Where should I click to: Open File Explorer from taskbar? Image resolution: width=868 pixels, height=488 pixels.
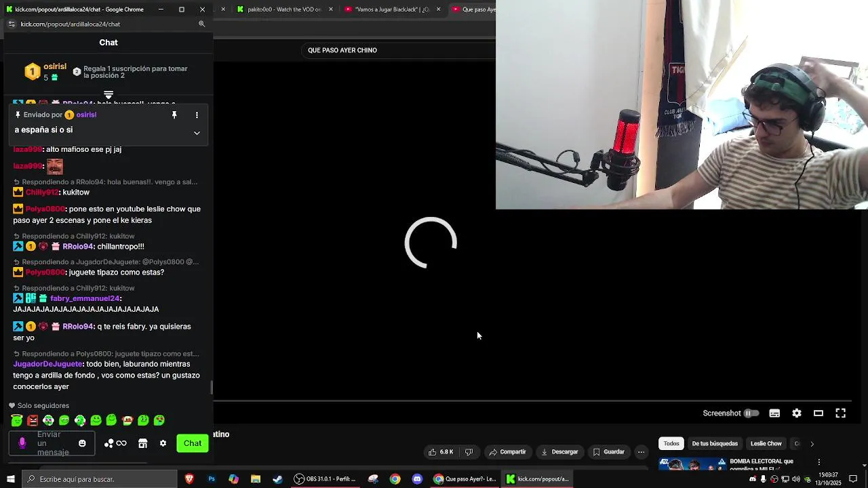tap(256, 479)
